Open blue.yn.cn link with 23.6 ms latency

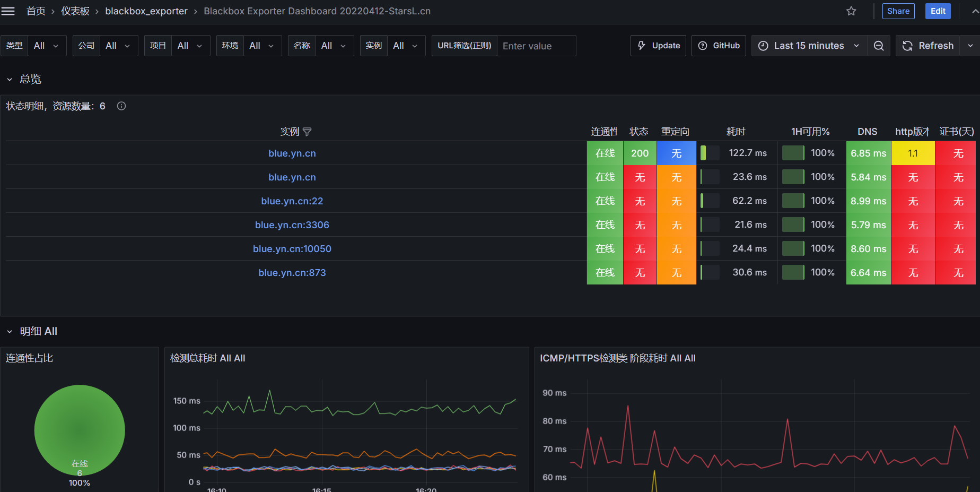[292, 177]
